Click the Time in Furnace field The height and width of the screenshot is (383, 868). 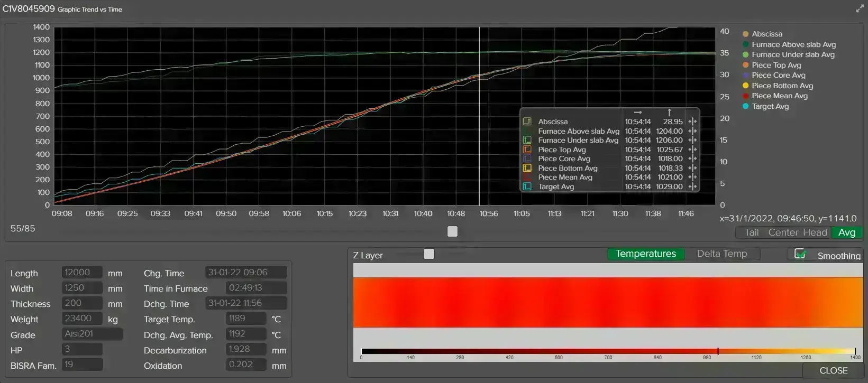coord(256,288)
